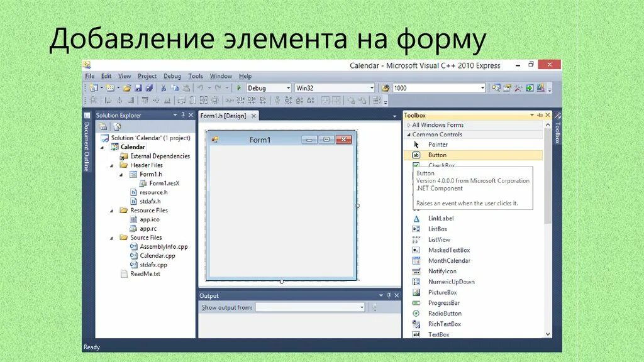Open the View menu
Screen dimensions: 644x362
pyautogui.click(x=125, y=76)
